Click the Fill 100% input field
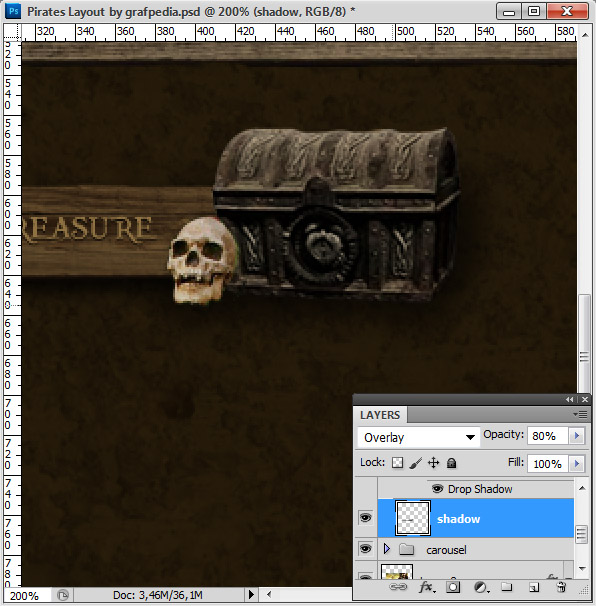Screen dimensions: 596x606 coord(548,463)
